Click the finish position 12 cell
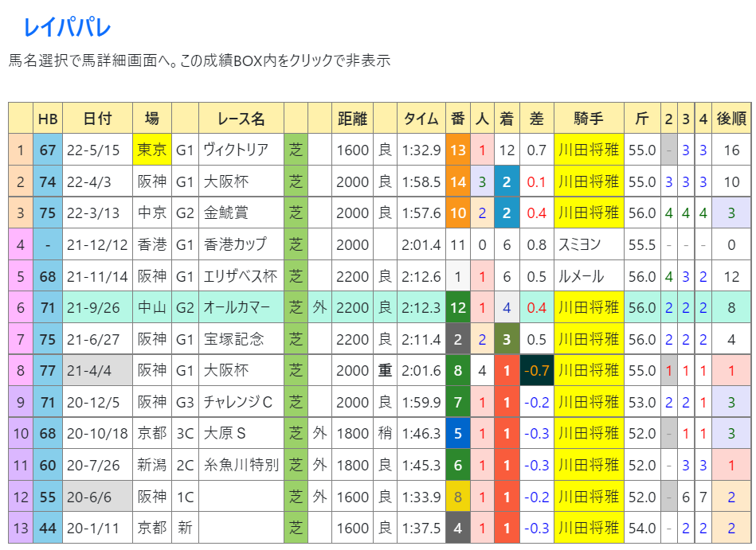756x550 pixels. coord(507,150)
